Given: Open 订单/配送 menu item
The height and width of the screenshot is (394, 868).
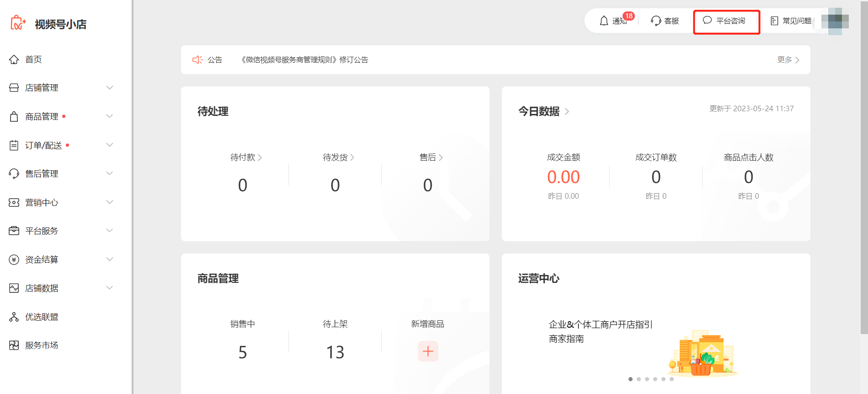Looking at the screenshot, I should pos(43,146).
